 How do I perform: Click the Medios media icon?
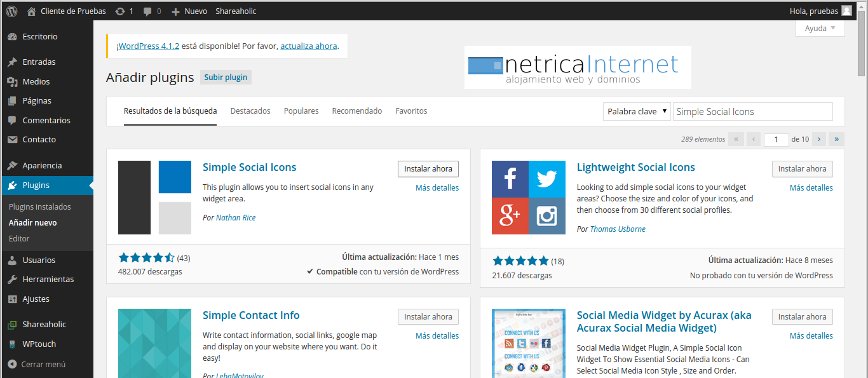pyautogui.click(x=12, y=82)
